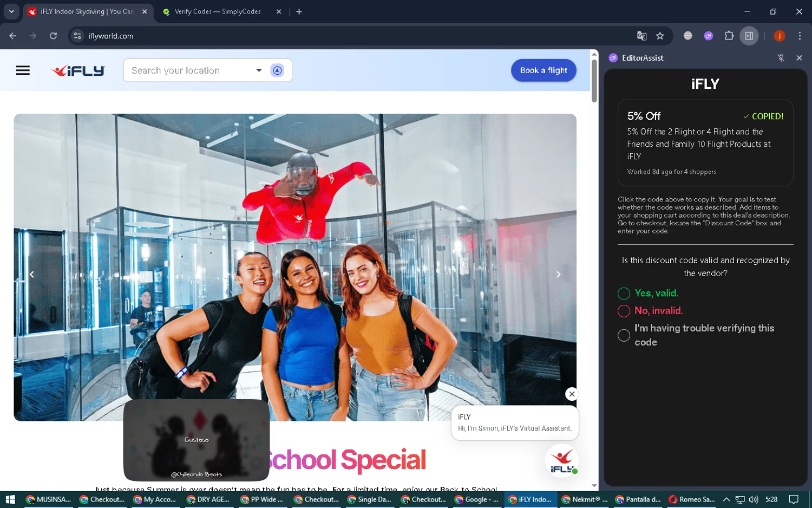View site information for iflyworld.com
This screenshot has height=508, width=812.
(77, 36)
